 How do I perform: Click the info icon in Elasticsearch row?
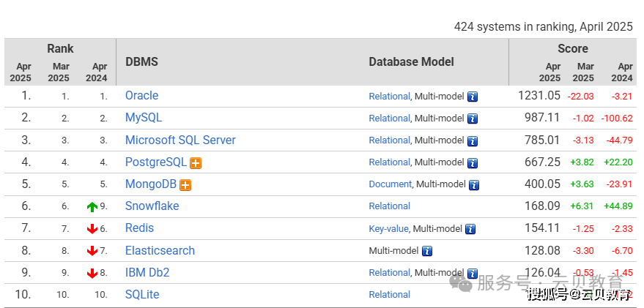pyautogui.click(x=427, y=251)
